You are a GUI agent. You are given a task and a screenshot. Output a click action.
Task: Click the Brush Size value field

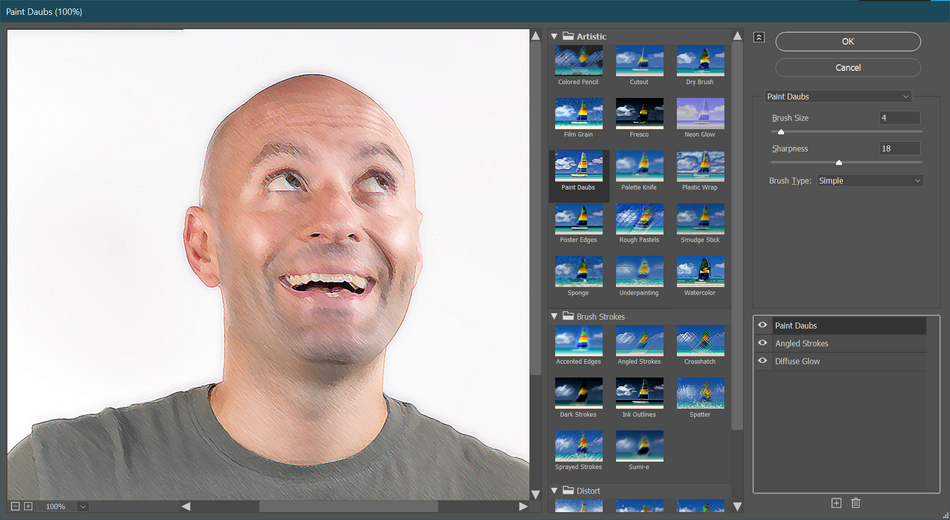pos(900,118)
